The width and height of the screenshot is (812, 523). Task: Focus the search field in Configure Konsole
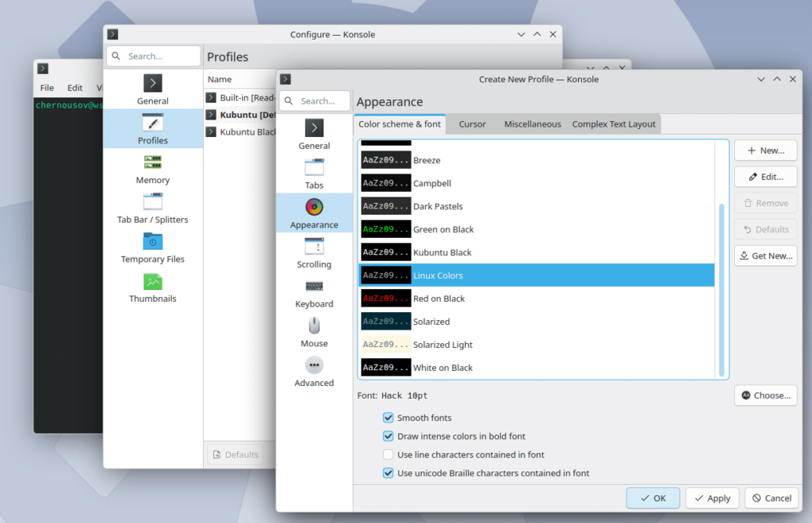pyautogui.click(x=153, y=56)
